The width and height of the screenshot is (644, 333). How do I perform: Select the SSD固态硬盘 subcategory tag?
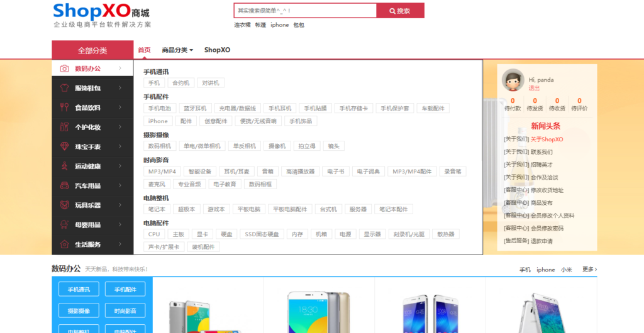[262, 234]
